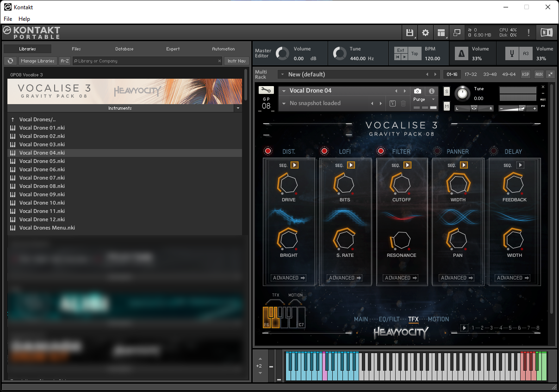Viewport: 559px width, 392px height.
Task: Toggle the FILTER effect power button
Action: (x=381, y=151)
